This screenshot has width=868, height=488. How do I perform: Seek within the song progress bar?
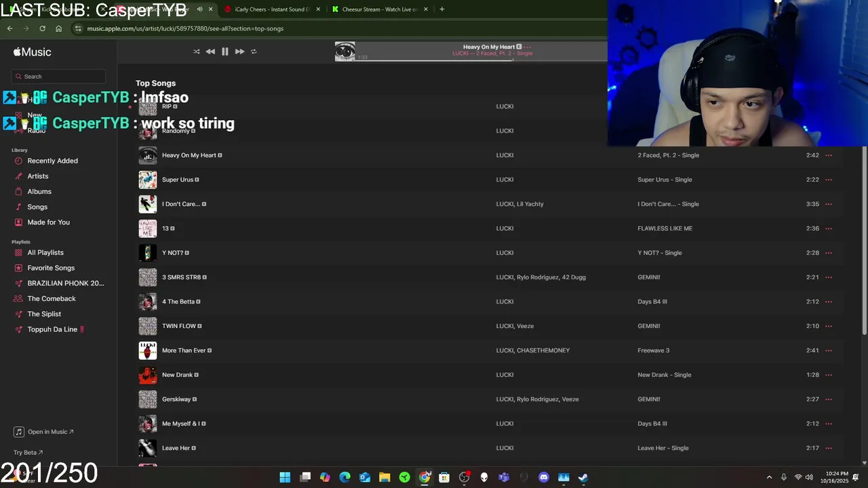(480, 60)
